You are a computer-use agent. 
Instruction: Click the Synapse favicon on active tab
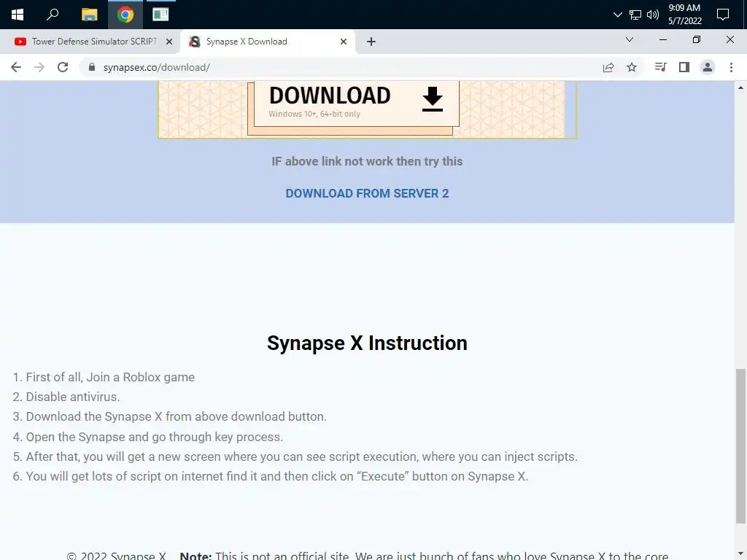tap(194, 42)
